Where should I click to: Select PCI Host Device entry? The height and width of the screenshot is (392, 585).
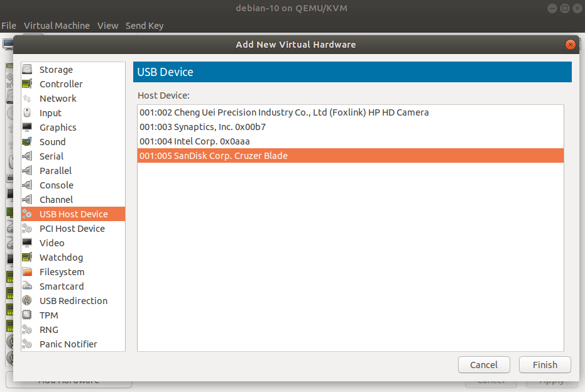(x=73, y=228)
